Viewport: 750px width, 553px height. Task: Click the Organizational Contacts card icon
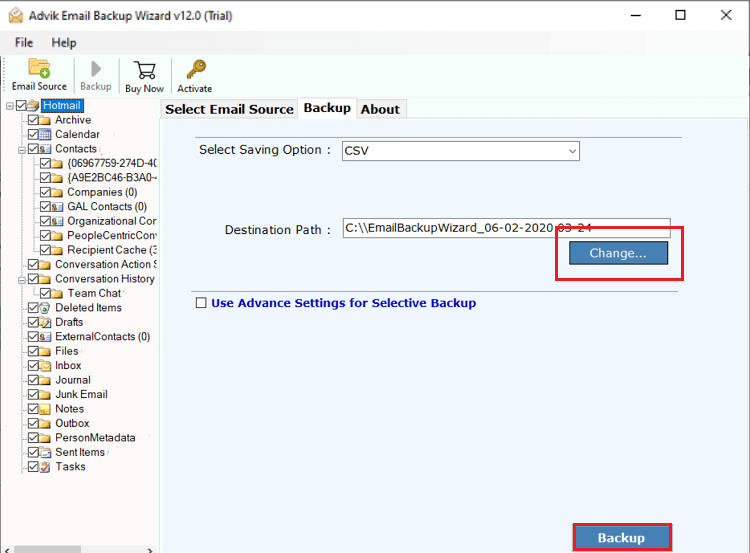tap(57, 221)
